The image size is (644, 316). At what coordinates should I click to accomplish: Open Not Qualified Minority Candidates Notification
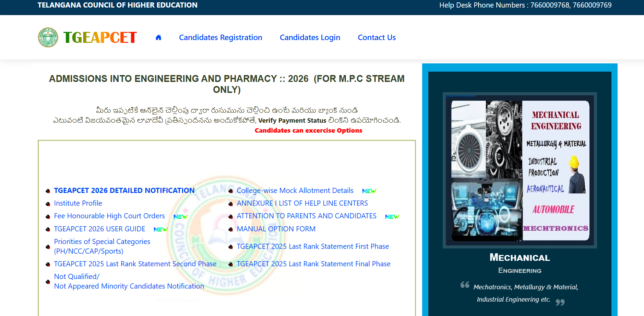click(129, 281)
